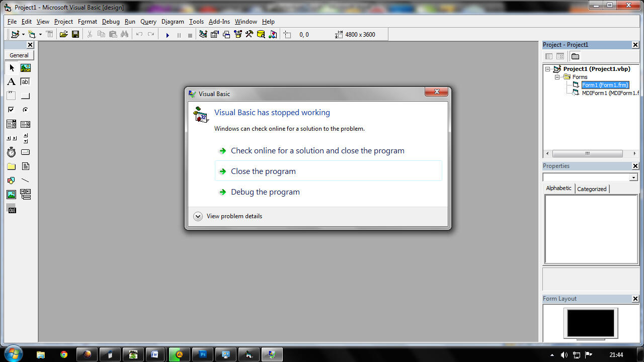Click the Form Layout Window toolbar icon
Viewport: 644px width, 362px height.
[226, 34]
